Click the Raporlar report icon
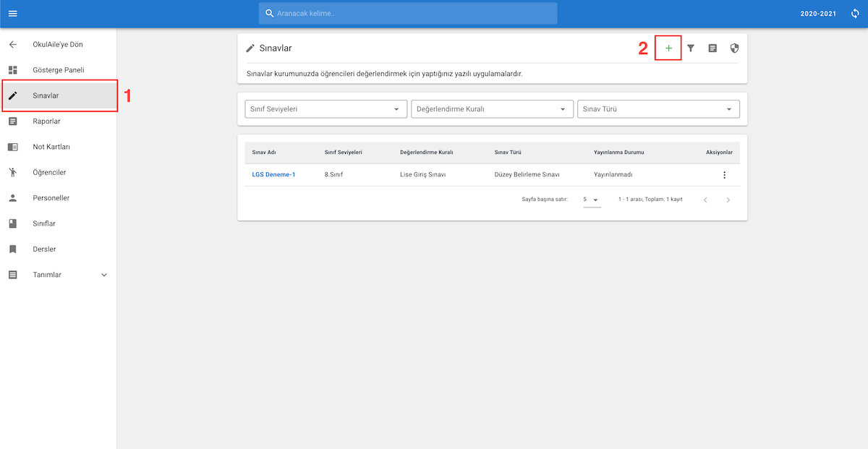 pos(12,121)
